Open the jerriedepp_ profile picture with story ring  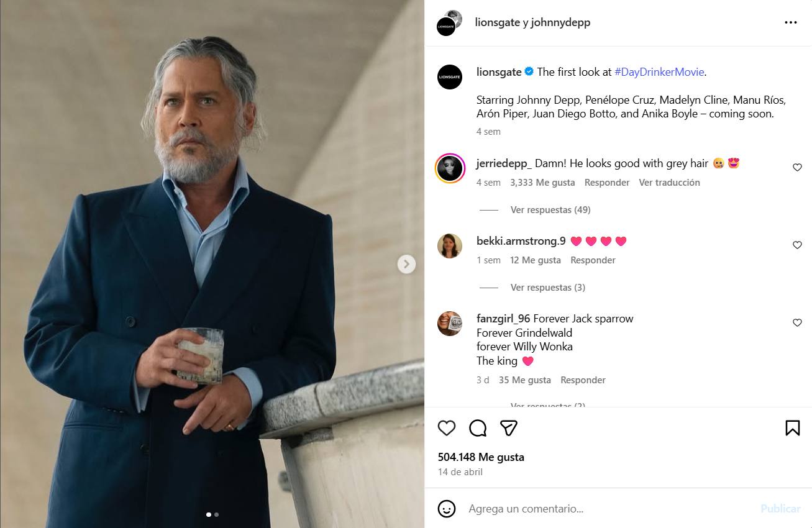pos(450,168)
